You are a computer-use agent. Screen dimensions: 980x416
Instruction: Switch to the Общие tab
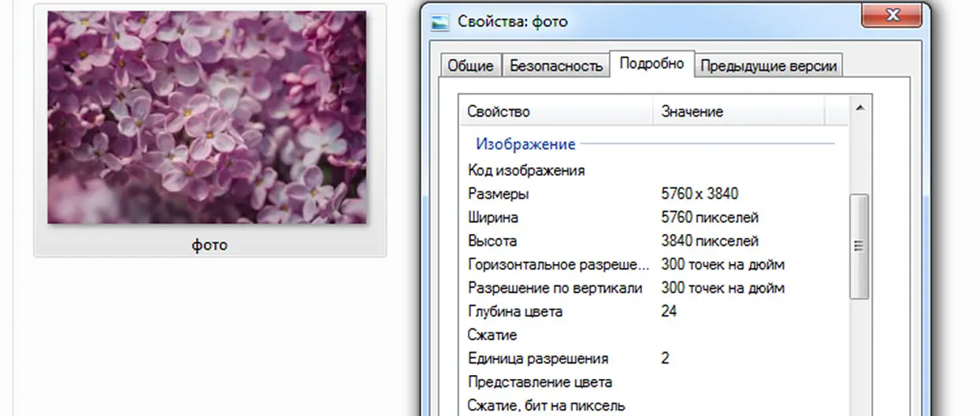470,66
